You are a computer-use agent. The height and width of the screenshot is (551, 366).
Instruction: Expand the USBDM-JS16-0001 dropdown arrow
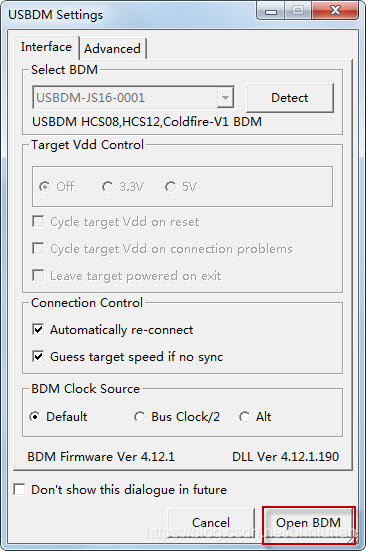click(x=225, y=98)
